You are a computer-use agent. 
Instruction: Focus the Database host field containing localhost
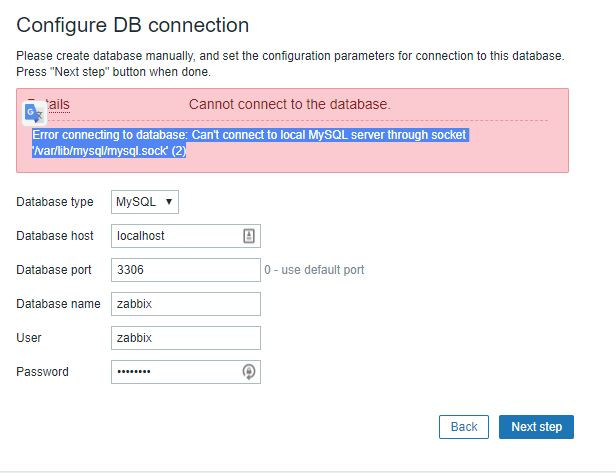click(x=175, y=236)
